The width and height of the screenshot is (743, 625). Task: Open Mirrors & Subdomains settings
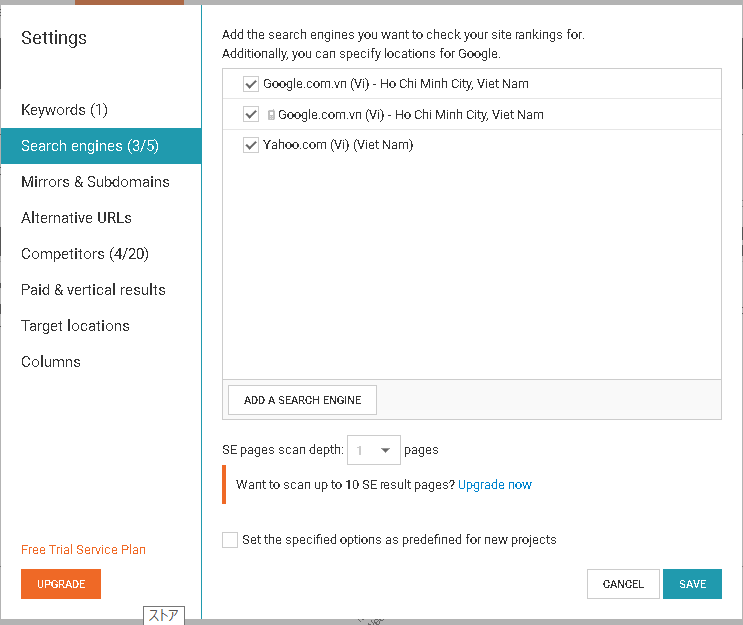pos(95,182)
